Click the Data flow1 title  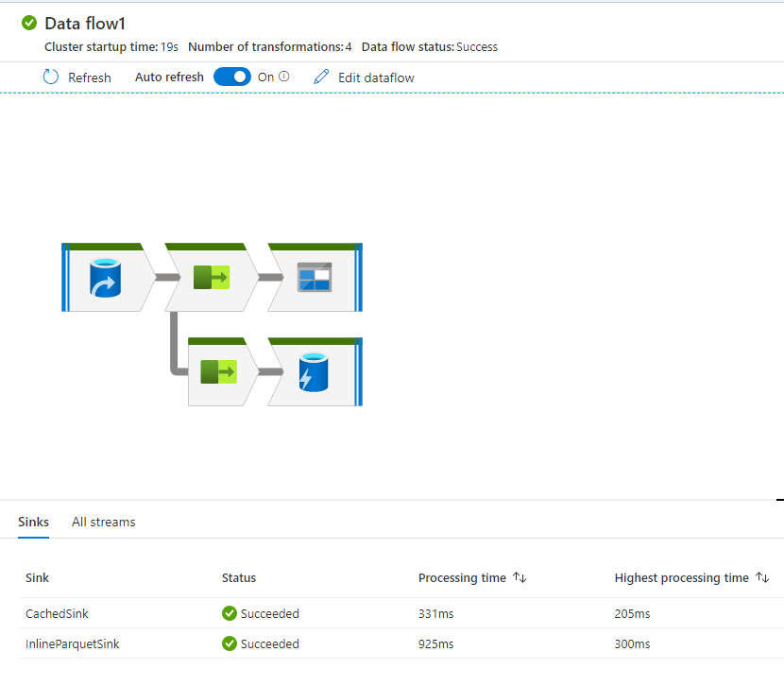(x=85, y=24)
